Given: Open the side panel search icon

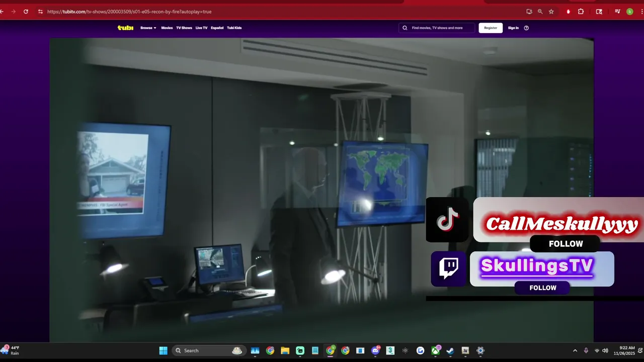Looking at the screenshot, I should click(x=599, y=12).
